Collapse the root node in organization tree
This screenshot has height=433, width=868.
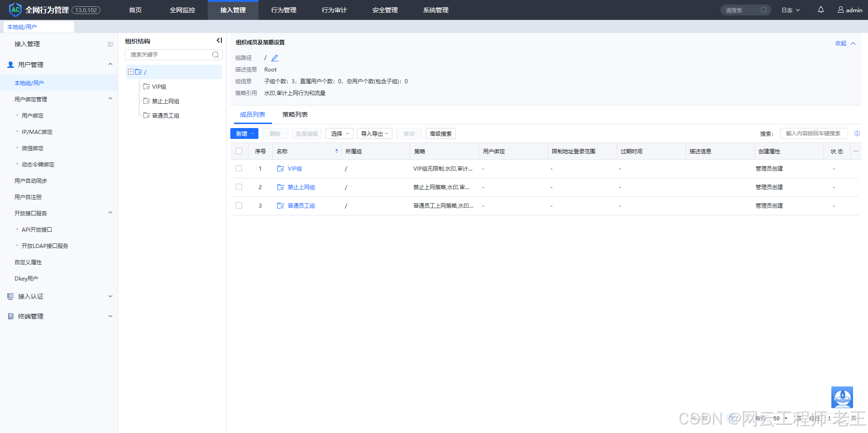tap(131, 72)
